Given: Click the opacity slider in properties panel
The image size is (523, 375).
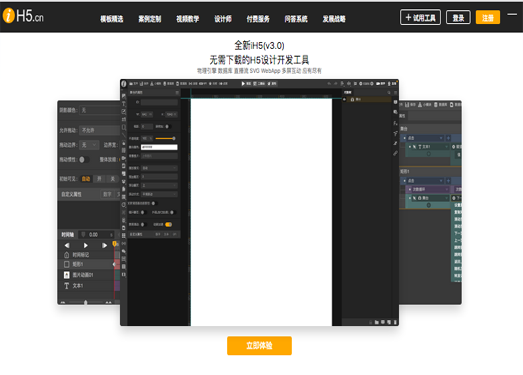Looking at the screenshot, I should (x=165, y=138).
